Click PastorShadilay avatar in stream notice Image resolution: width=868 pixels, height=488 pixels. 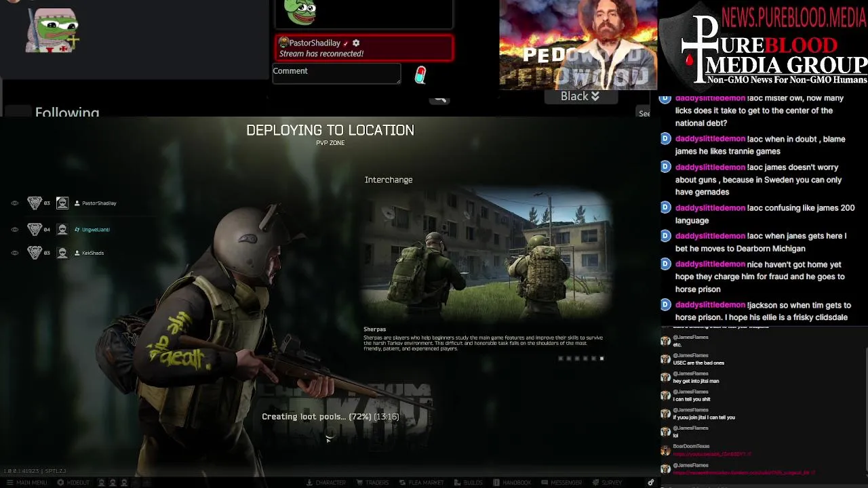point(283,43)
